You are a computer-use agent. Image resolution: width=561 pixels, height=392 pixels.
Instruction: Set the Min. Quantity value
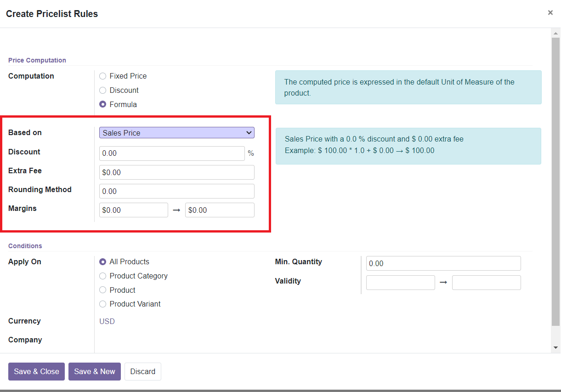442,263
